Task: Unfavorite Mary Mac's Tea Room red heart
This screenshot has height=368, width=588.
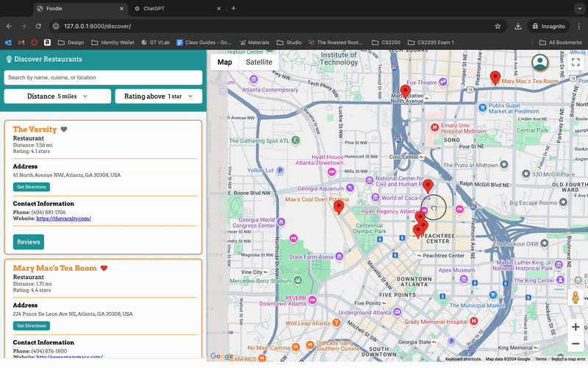Action: tap(104, 268)
